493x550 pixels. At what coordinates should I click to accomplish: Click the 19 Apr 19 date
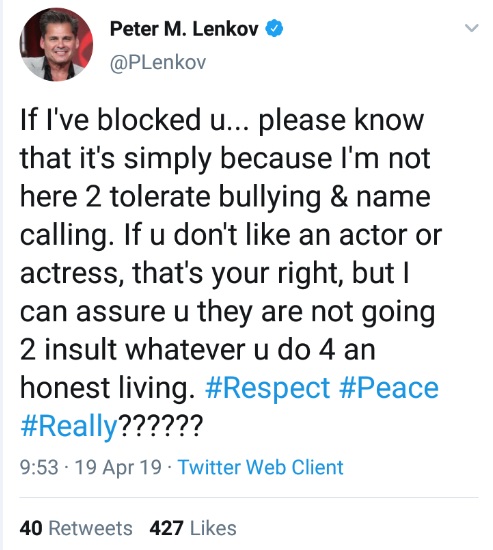[118, 468]
